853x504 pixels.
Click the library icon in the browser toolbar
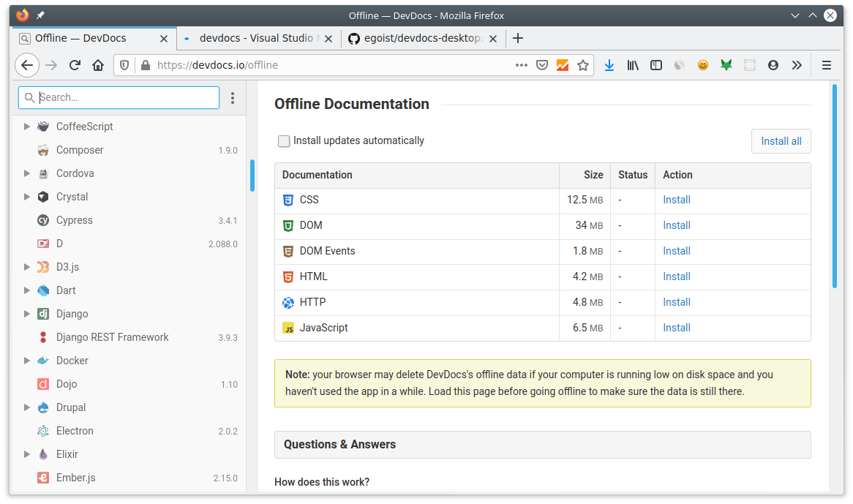click(x=633, y=65)
